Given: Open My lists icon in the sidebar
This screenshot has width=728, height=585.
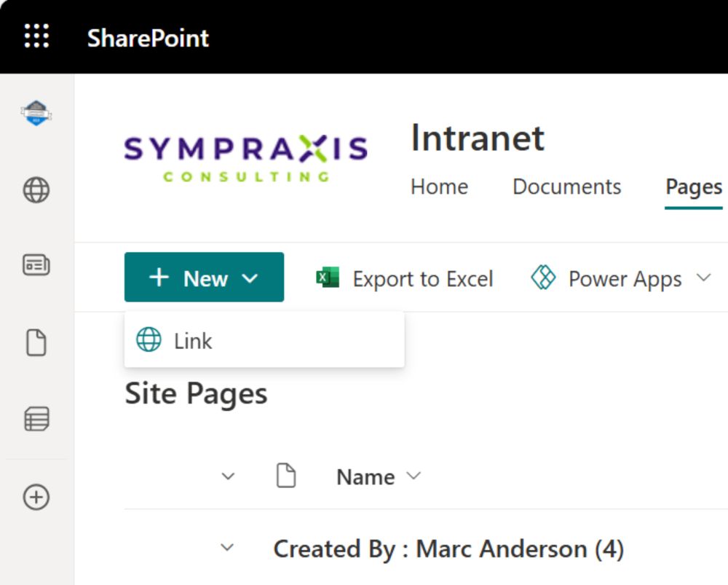Looking at the screenshot, I should pyautogui.click(x=36, y=419).
